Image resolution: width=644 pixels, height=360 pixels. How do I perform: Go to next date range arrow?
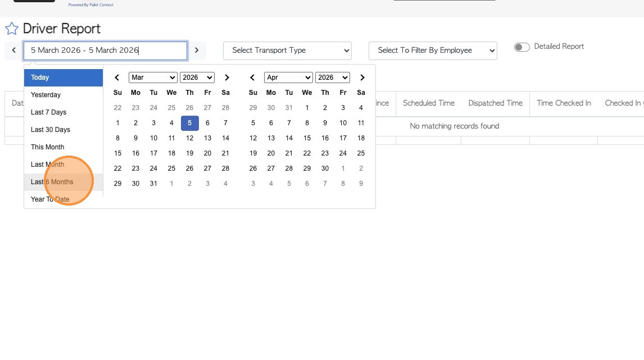click(197, 50)
